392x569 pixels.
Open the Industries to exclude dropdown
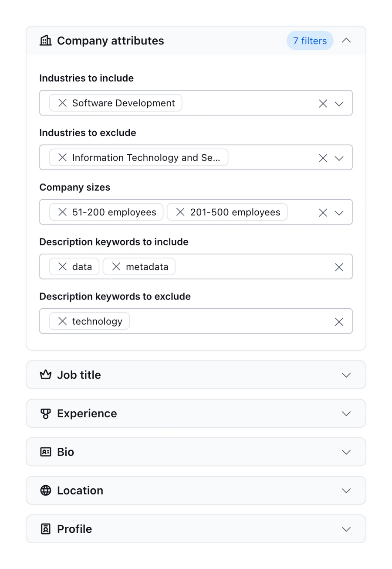coord(339,157)
